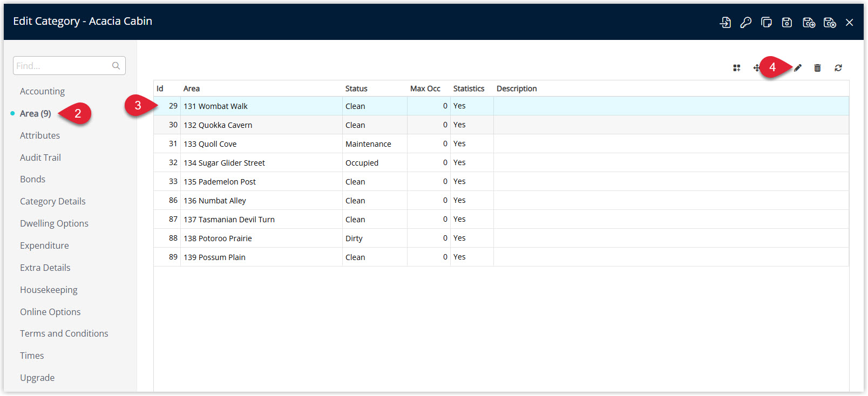Image resolution: width=868 pixels, height=396 pixels.
Task: Open the Bonds section
Action: click(32, 179)
